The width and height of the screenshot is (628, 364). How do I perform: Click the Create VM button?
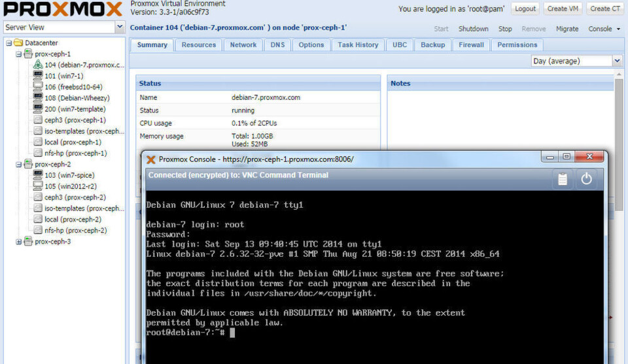(x=563, y=8)
